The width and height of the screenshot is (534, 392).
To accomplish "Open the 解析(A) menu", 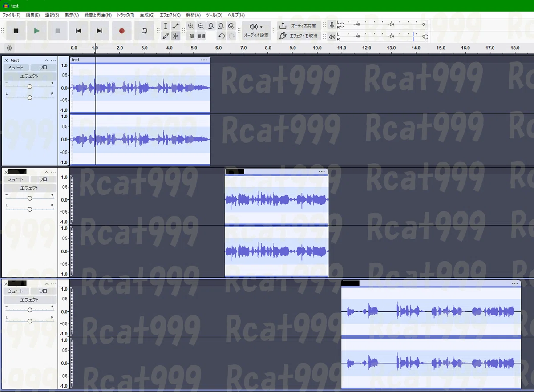I will point(193,15).
